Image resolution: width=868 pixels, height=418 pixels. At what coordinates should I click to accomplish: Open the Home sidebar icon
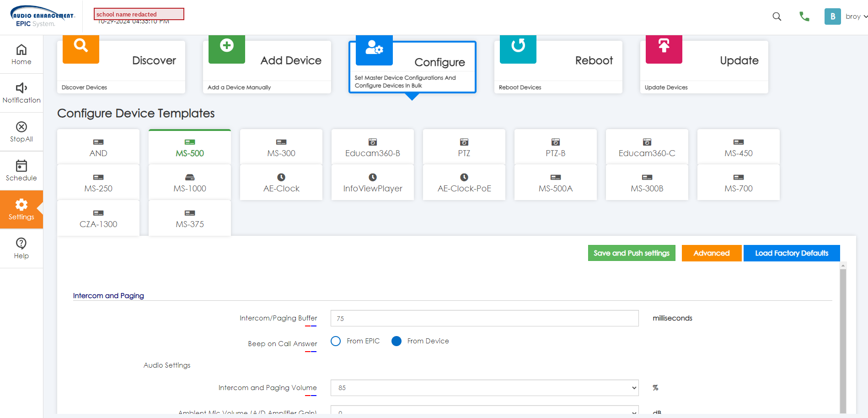pos(21,49)
